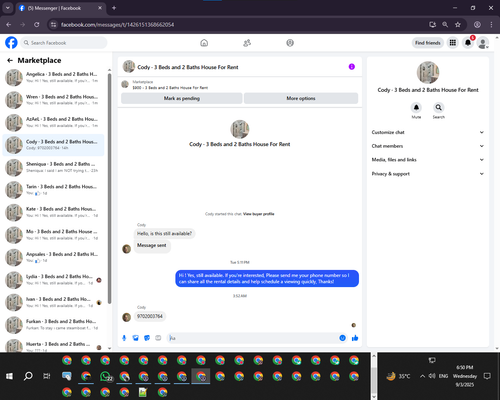Open the Chrome three-dot menu
500x400 pixels.
click(x=491, y=25)
